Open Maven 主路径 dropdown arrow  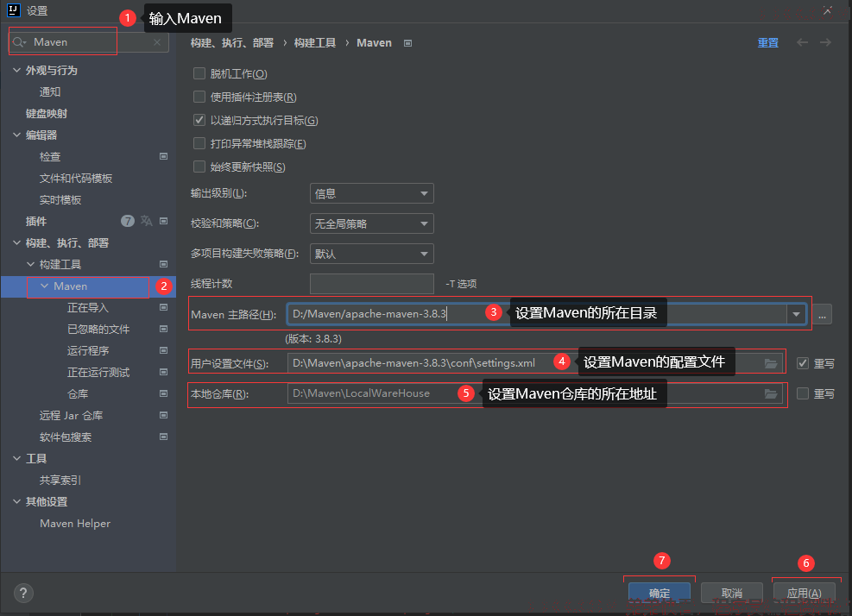[796, 314]
